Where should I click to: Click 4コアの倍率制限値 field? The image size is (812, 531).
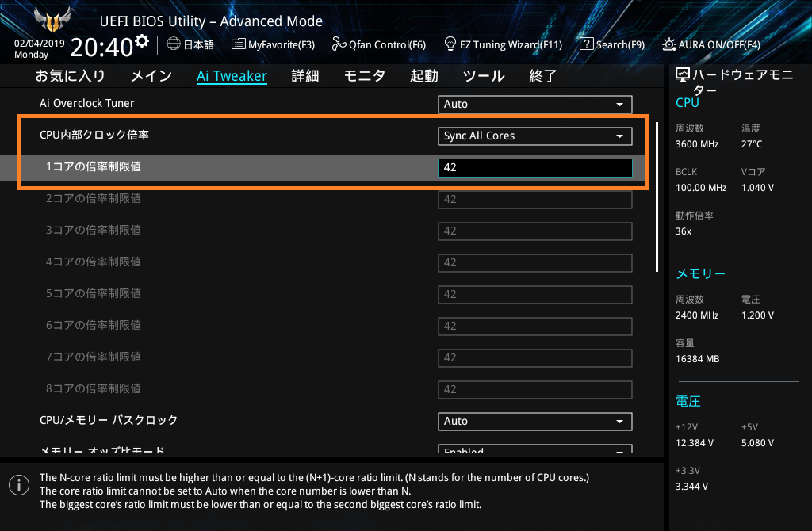click(535, 263)
